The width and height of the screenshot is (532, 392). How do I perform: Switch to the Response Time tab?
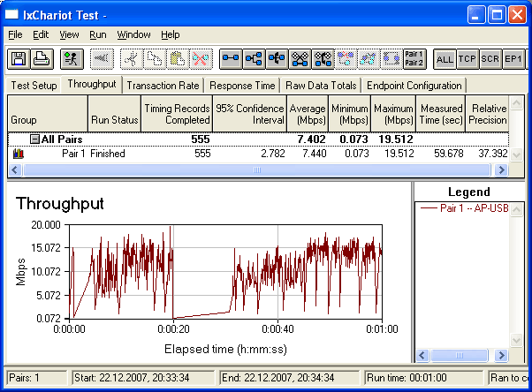[242, 86]
